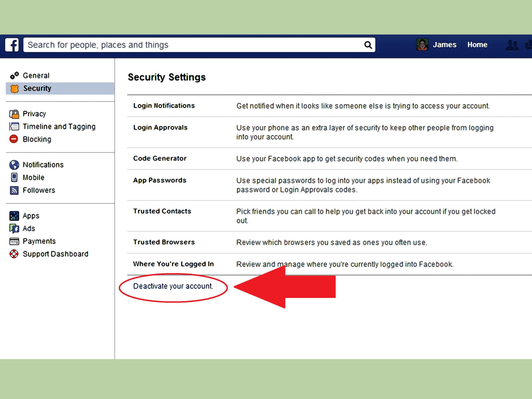Go to Home in top bar
This screenshot has width=532, height=399.
click(477, 45)
